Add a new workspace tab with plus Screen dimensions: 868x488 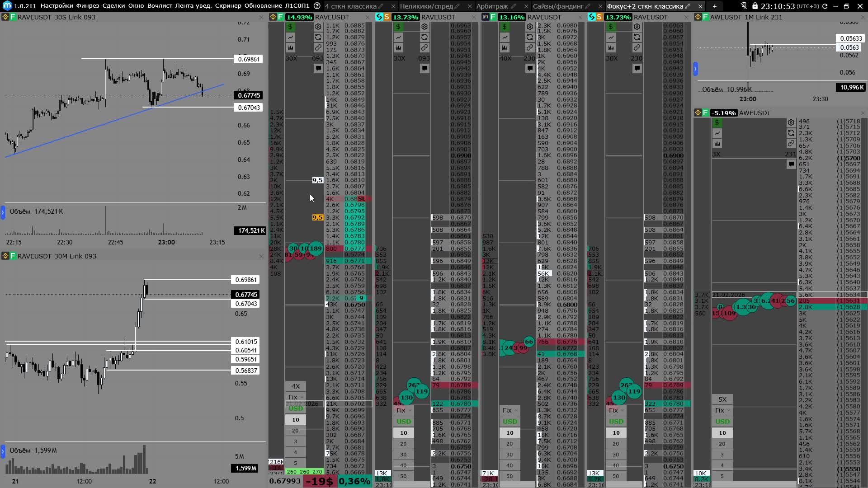[714, 6]
